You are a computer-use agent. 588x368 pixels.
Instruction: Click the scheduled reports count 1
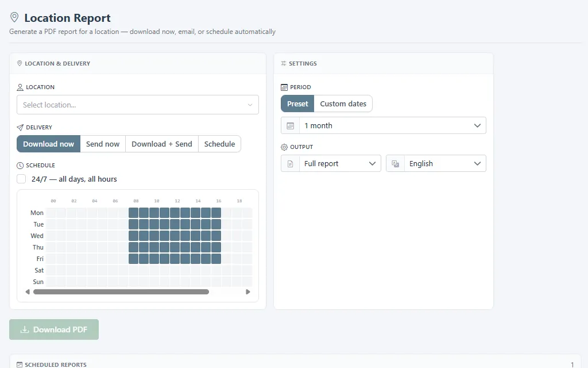[572, 365]
